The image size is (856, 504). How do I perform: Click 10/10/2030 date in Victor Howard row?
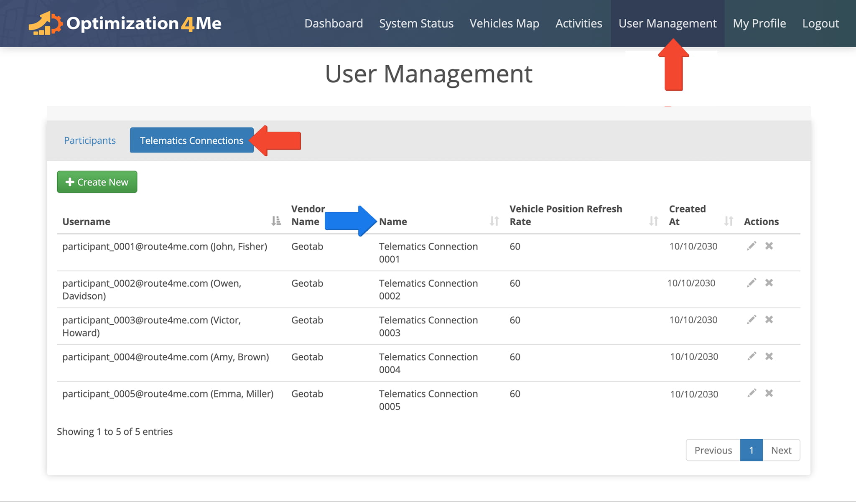coord(693,320)
